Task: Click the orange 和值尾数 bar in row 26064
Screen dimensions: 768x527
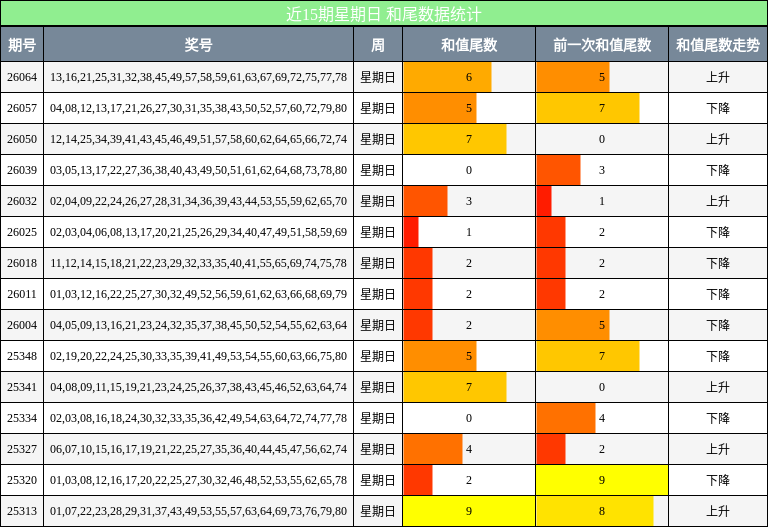Action: pos(447,77)
